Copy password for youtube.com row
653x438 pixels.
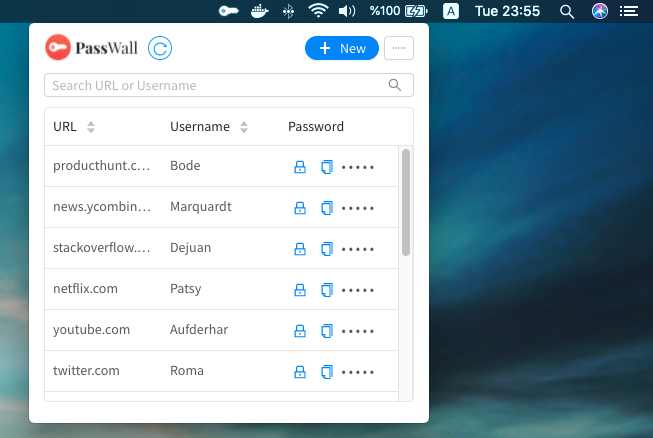(327, 331)
